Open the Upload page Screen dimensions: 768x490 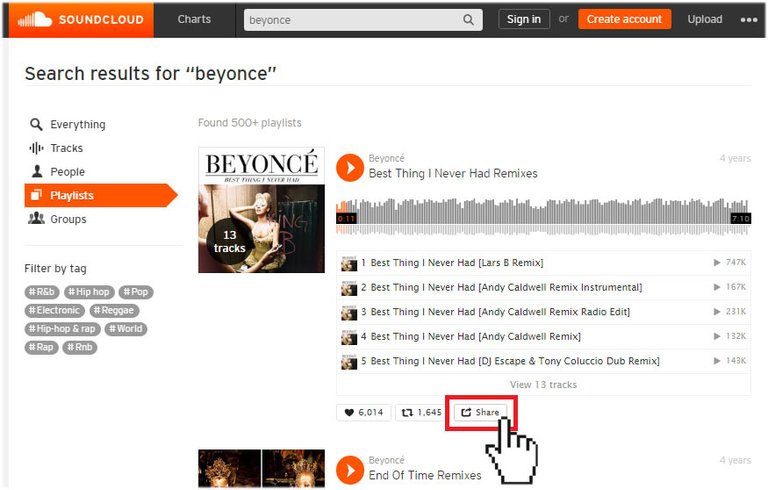pos(704,20)
